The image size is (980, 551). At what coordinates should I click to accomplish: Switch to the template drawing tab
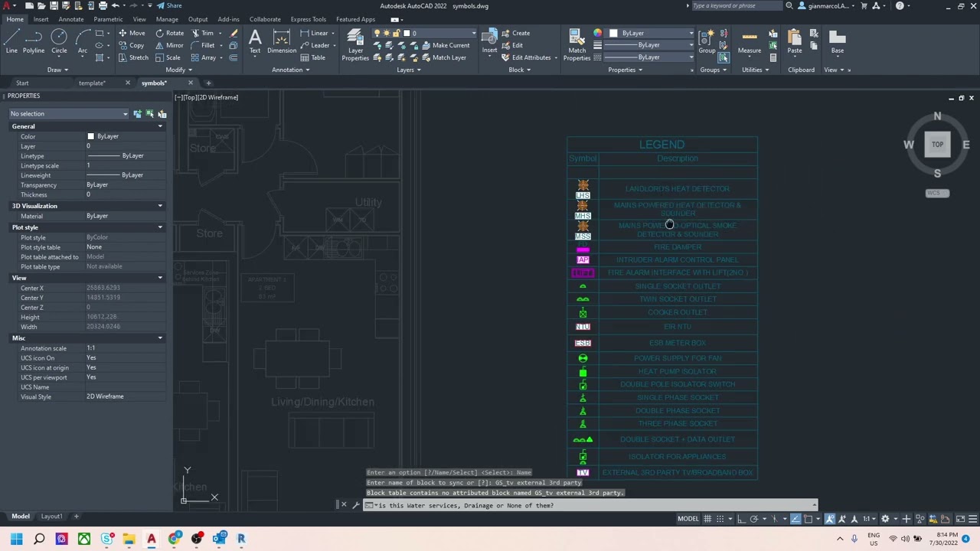tap(91, 83)
